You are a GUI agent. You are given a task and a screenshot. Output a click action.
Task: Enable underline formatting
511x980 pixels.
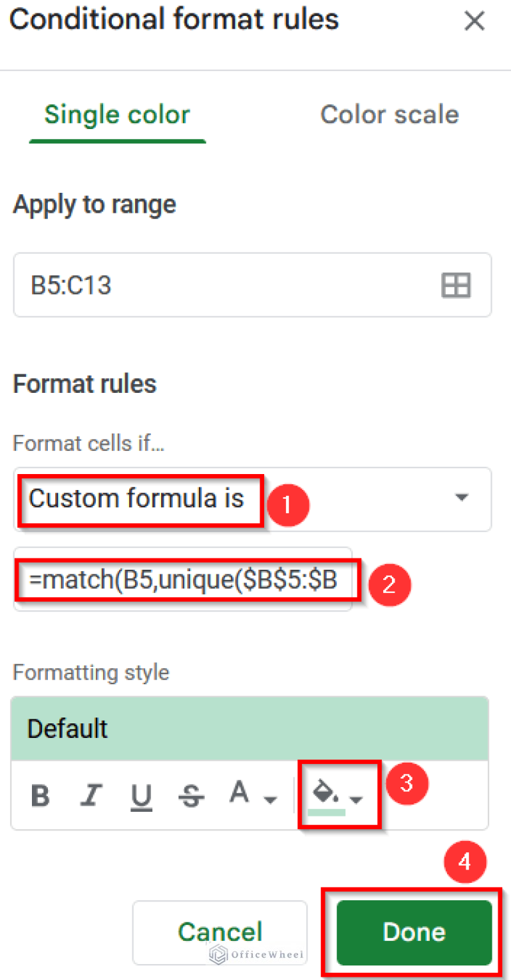point(142,793)
